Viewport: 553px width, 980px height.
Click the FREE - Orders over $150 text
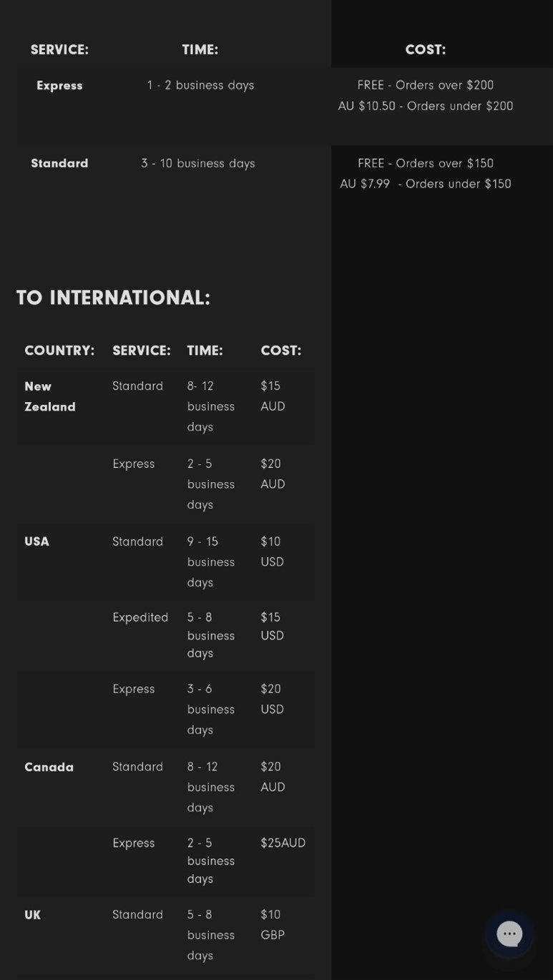[x=426, y=163]
